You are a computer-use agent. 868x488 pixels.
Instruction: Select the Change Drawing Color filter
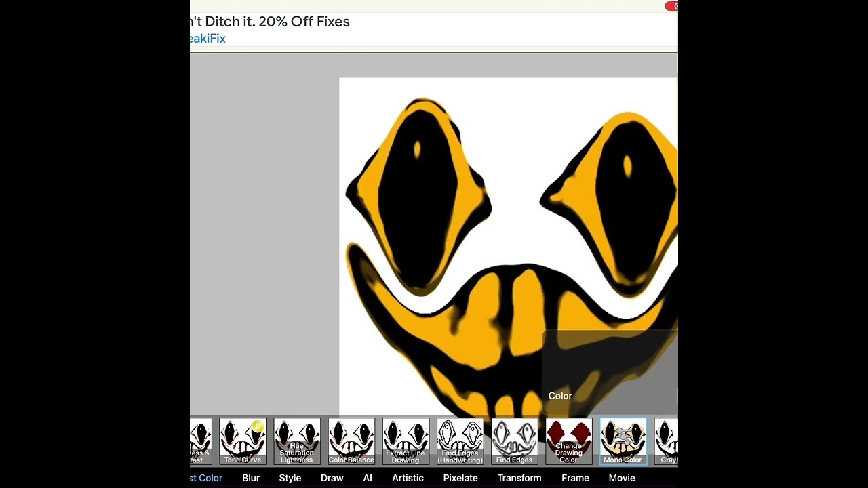click(568, 441)
